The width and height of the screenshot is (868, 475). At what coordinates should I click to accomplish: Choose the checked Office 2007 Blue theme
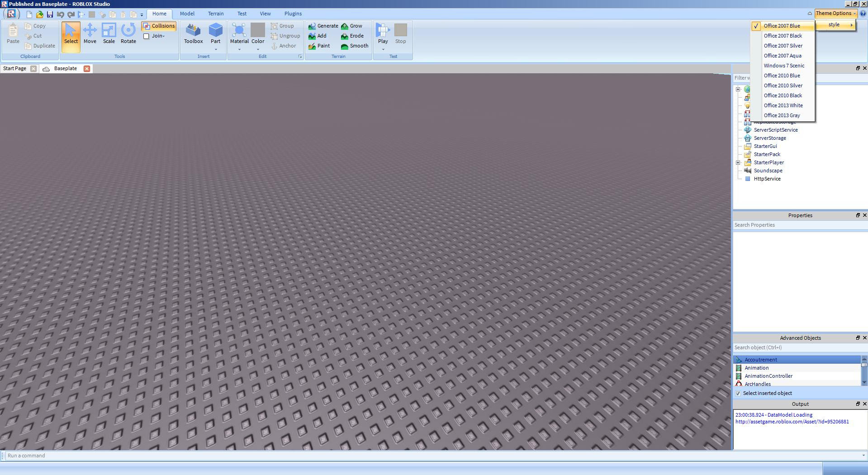point(783,26)
